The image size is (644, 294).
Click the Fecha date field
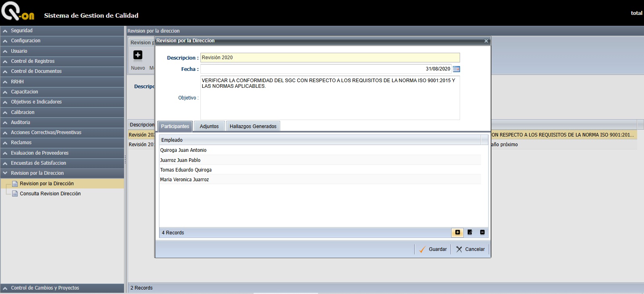point(326,69)
